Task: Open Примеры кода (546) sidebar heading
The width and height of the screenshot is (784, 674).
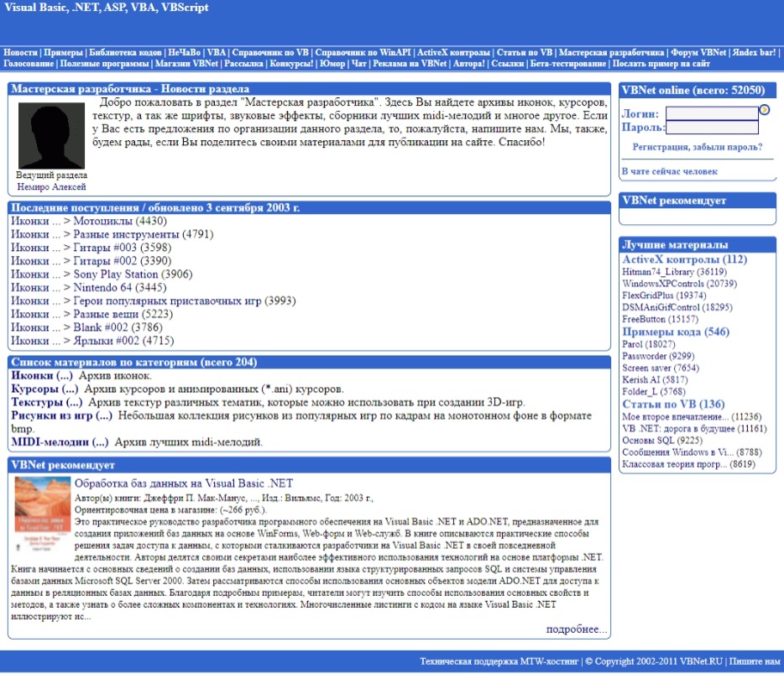Action: 676,332
